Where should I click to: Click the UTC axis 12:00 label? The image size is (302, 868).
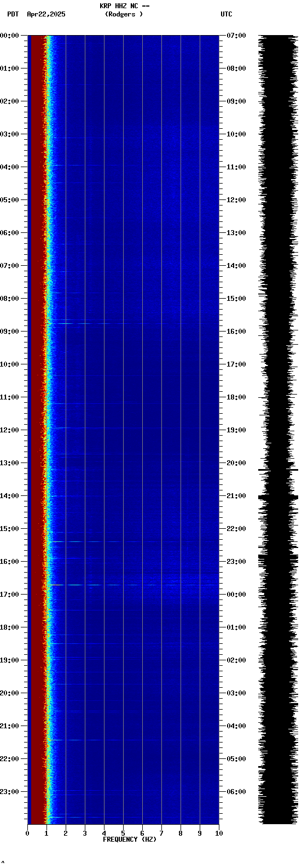coord(236,200)
